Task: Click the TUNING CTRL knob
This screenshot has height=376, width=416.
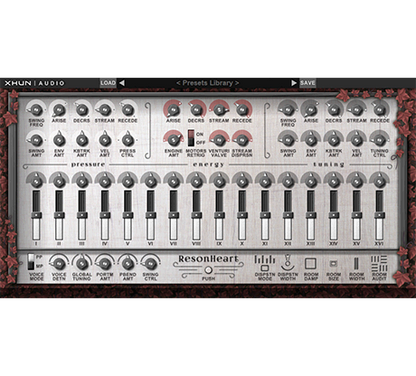Action: click(x=379, y=140)
